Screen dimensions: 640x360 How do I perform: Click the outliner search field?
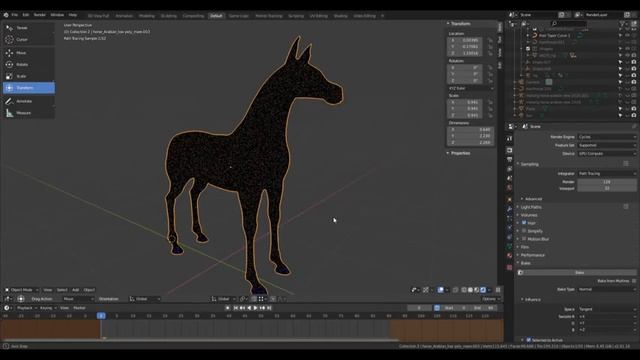568,24
